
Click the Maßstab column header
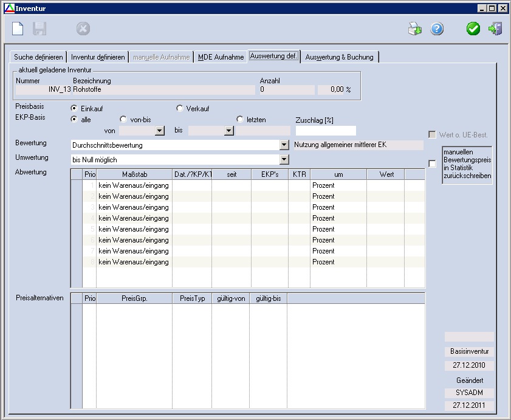(x=134, y=174)
